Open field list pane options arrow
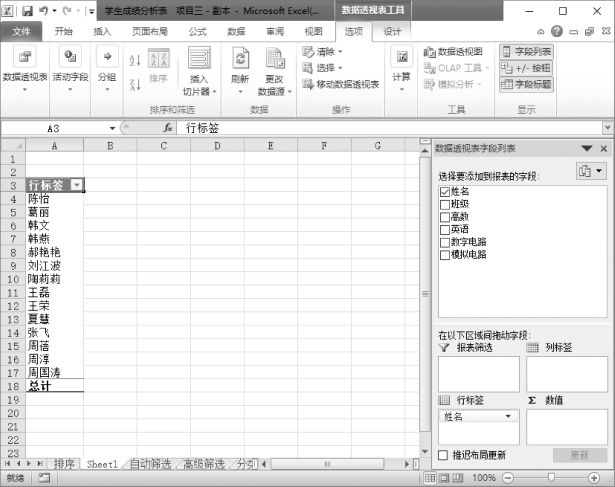The height and width of the screenshot is (487, 615). tap(587, 148)
